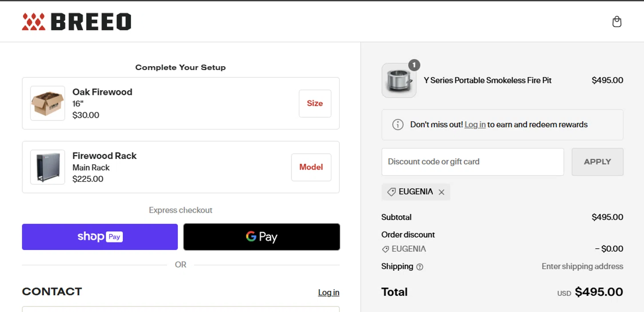Image resolution: width=644 pixels, height=312 pixels.
Task: Open the shopping bag cart icon
Action: [x=617, y=21]
